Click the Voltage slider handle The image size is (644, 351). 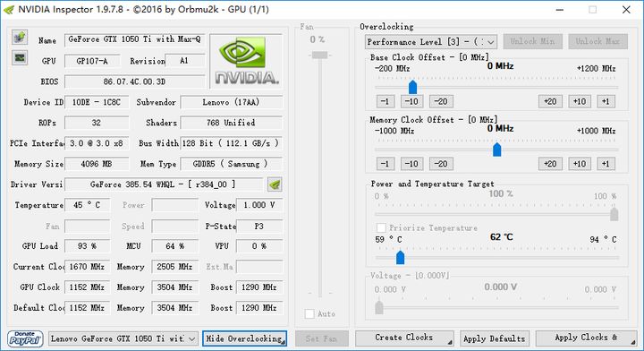(379, 307)
